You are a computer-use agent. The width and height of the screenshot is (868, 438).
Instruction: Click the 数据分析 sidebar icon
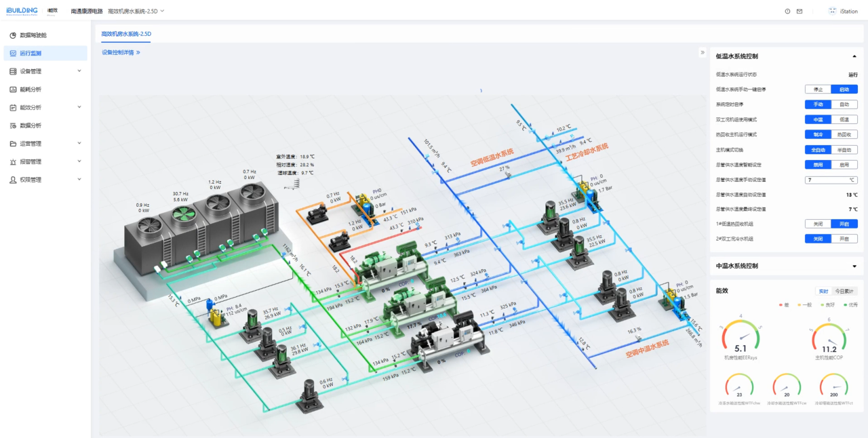pyautogui.click(x=13, y=125)
